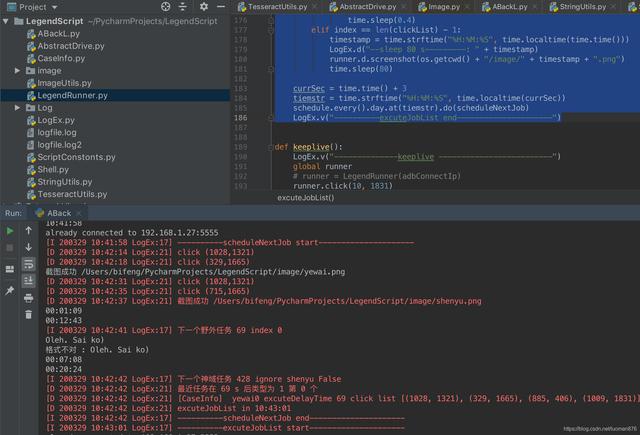Click the Run panel label

click(x=13, y=213)
